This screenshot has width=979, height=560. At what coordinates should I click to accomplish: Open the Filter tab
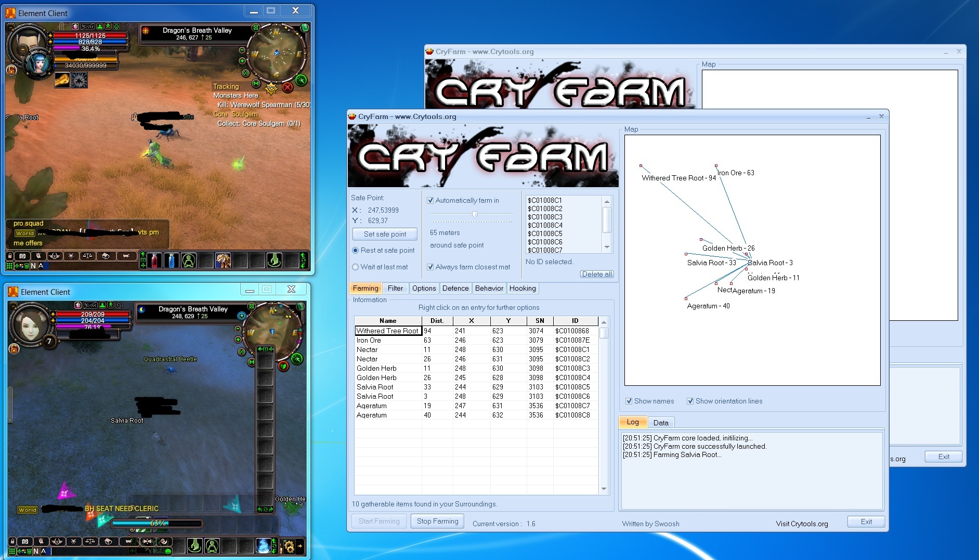[x=395, y=288]
